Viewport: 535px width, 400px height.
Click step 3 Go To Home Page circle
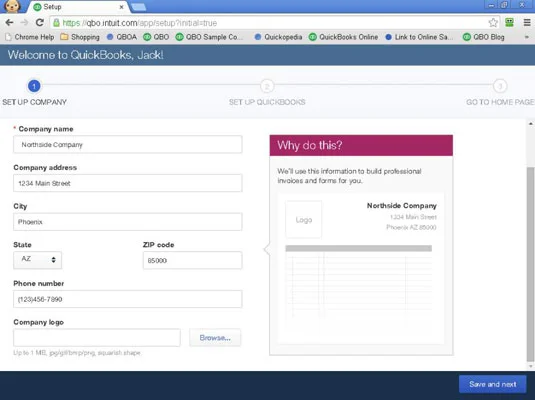click(x=500, y=86)
